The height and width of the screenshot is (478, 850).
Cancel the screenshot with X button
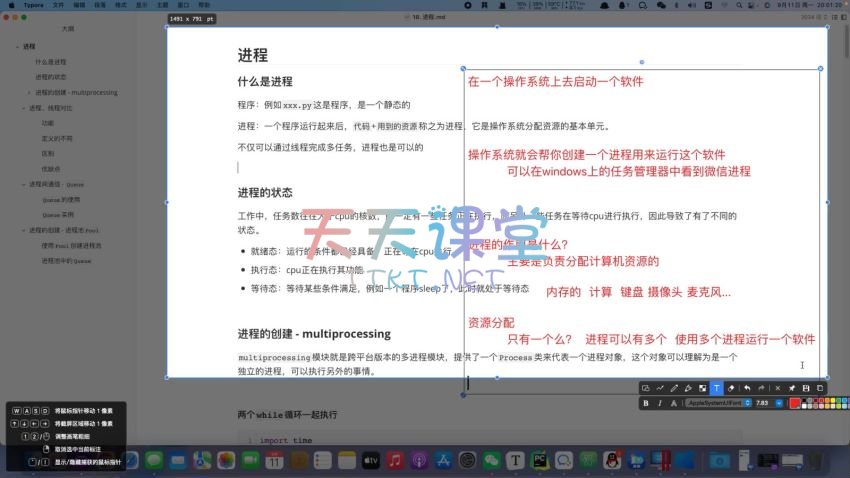pyautogui.click(x=776, y=387)
